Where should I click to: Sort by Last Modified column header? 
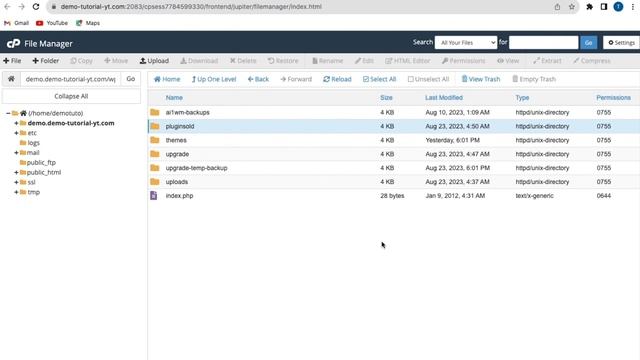pos(444,98)
